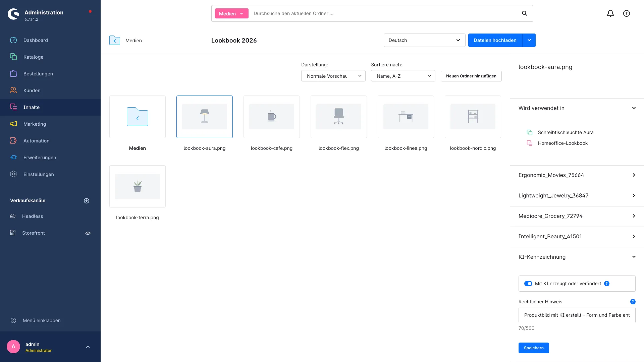644x362 pixels.
Task: Open the Deutsch language dropdown
Action: pos(424,40)
